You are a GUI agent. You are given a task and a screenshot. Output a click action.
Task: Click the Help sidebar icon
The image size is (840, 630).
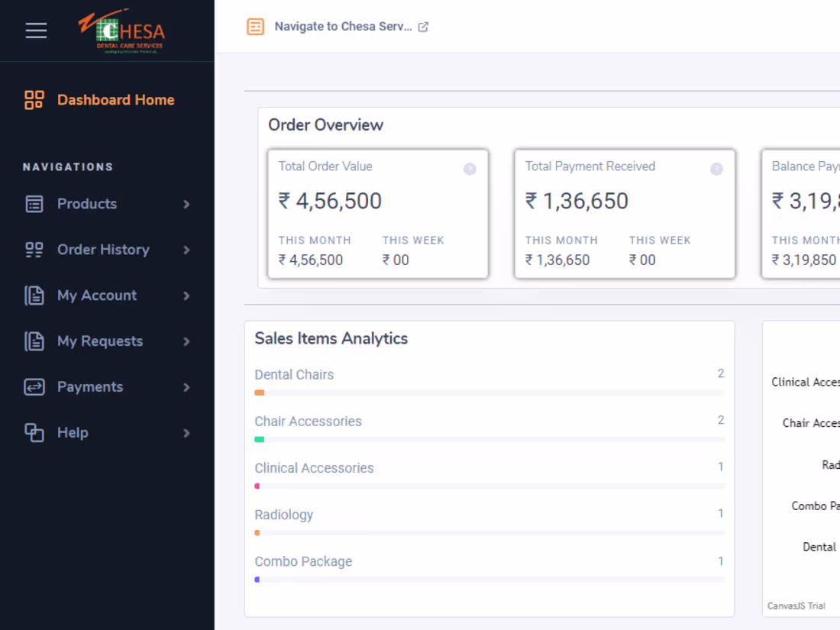click(x=34, y=433)
